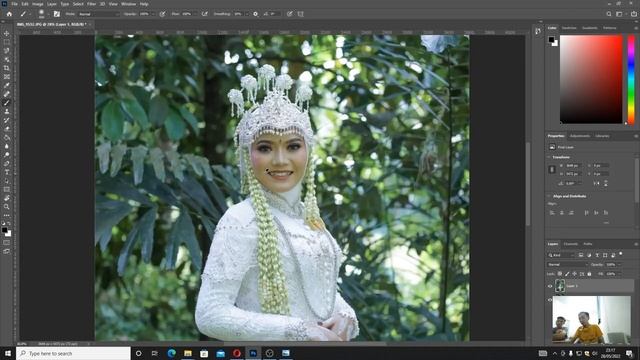Select the Gradient tool
This screenshot has height=360, width=640.
7,137
